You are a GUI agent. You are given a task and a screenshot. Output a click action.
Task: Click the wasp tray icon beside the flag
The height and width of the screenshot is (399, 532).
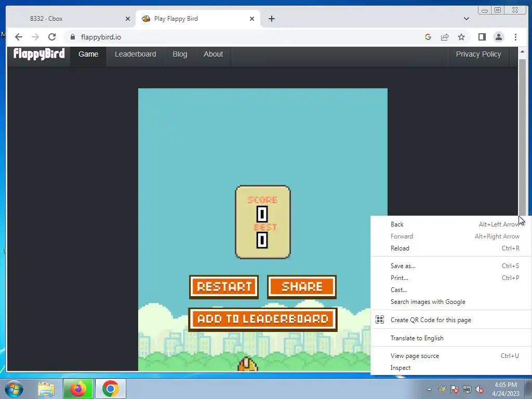click(442, 389)
